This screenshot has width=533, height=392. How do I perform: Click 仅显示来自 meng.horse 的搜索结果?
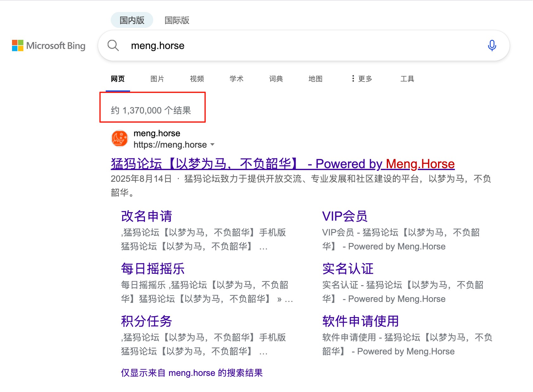[192, 373]
